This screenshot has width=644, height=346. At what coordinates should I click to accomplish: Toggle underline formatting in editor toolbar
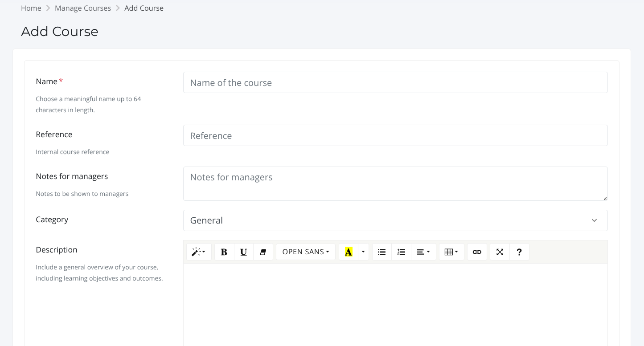pos(243,252)
